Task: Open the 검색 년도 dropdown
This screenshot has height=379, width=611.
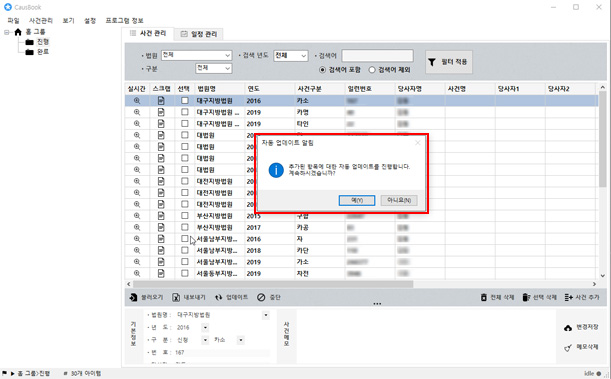Action: pos(291,56)
